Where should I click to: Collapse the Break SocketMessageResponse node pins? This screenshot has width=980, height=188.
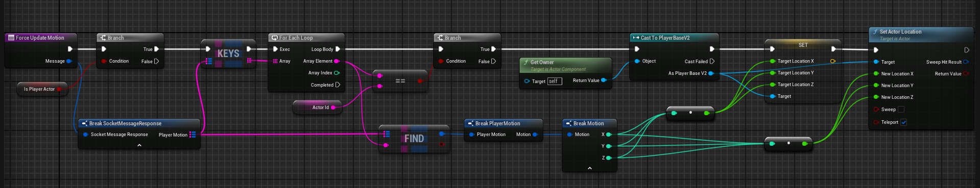tap(139, 145)
